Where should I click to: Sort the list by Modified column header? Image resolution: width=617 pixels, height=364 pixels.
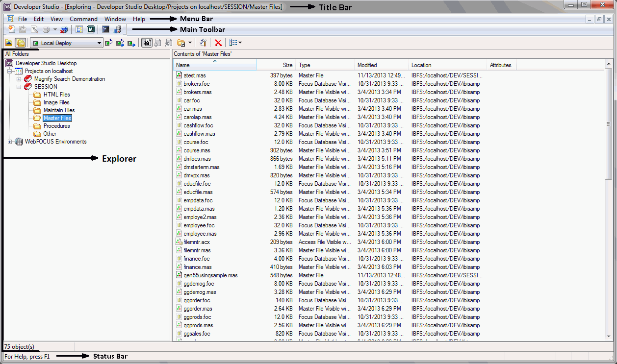[382, 65]
